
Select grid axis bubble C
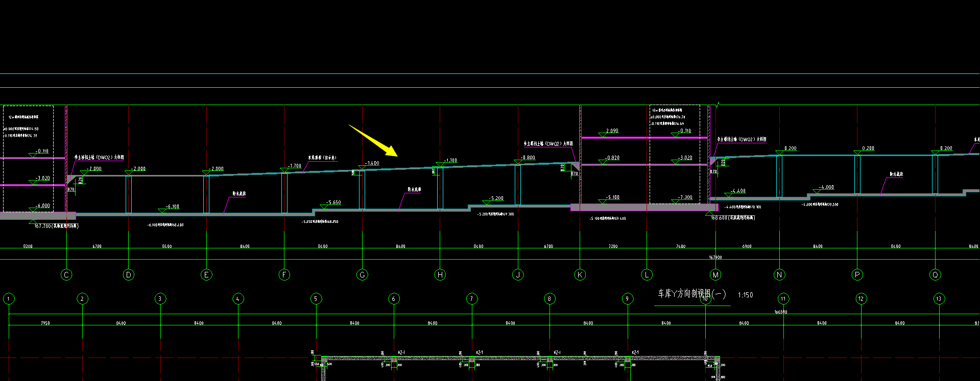click(x=66, y=275)
